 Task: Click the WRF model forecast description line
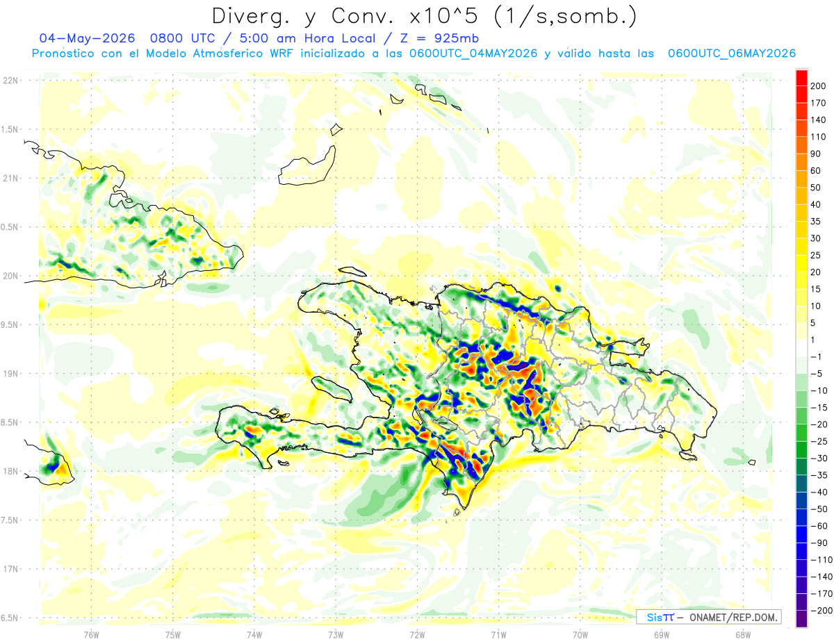(x=414, y=53)
